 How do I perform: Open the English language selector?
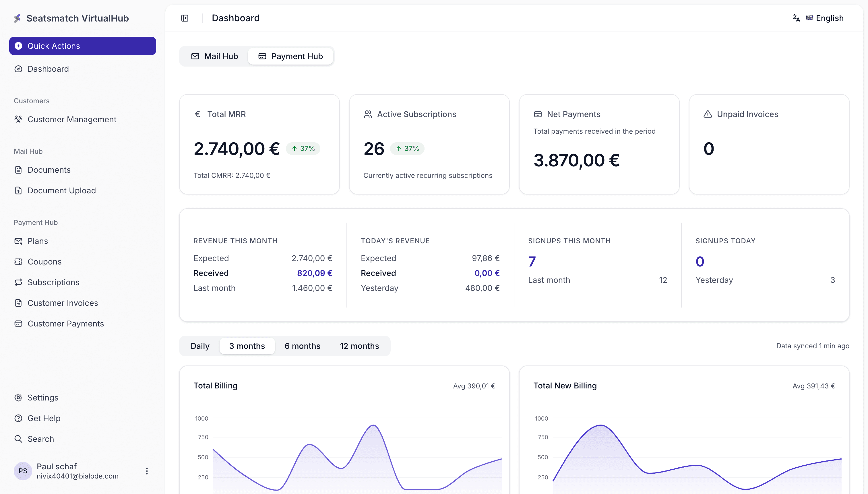pyautogui.click(x=825, y=18)
